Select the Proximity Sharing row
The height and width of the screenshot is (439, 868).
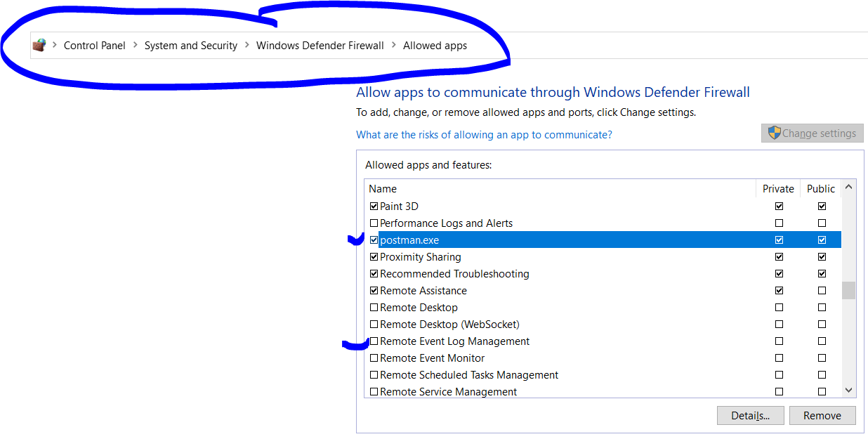pyautogui.click(x=420, y=257)
